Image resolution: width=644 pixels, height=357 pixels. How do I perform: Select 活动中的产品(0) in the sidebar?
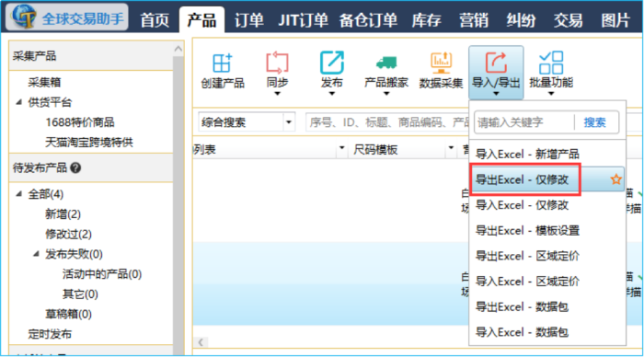coord(102,274)
